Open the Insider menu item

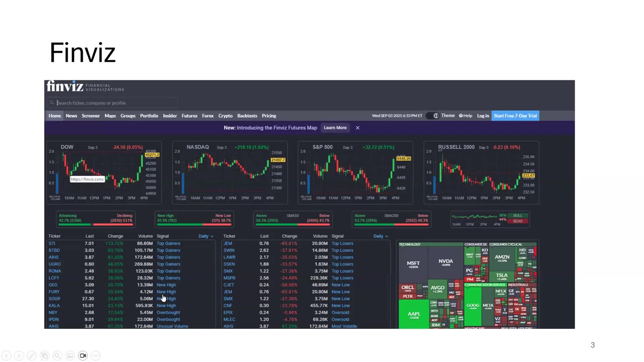click(x=170, y=116)
